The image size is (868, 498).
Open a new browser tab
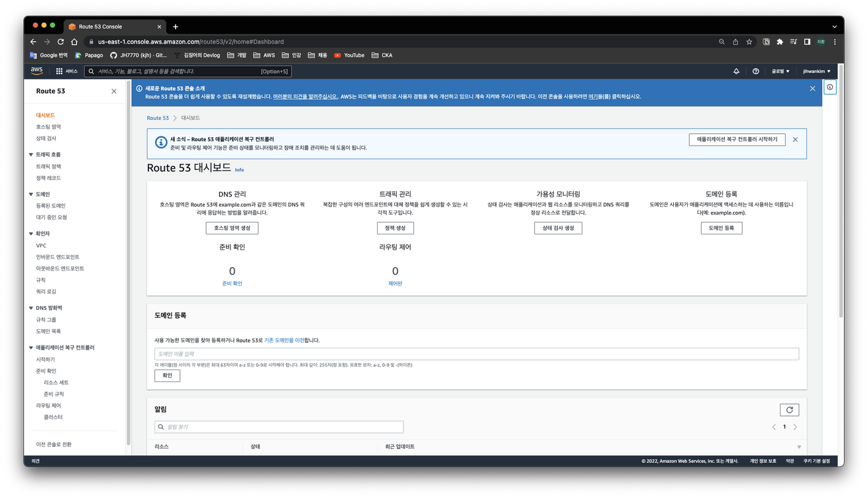coord(176,26)
